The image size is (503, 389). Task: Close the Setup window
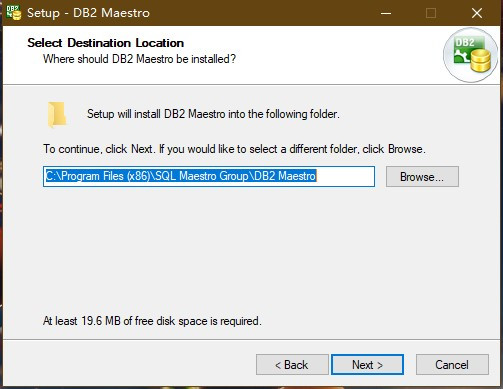point(477,13)
